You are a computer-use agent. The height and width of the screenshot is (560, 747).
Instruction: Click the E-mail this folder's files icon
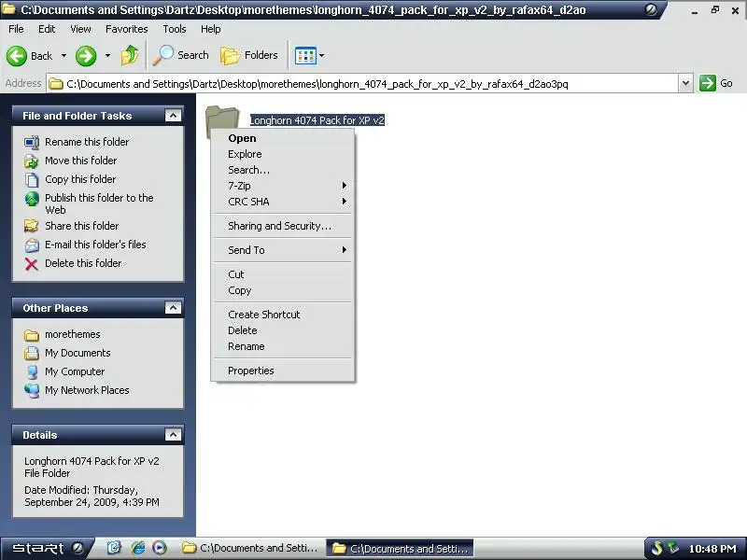32,245
